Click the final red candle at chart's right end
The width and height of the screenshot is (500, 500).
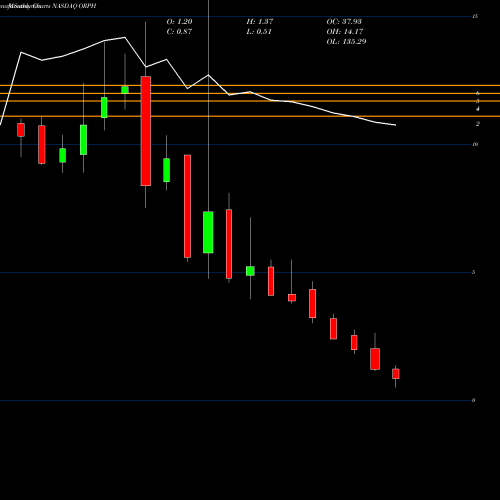(x=396, y=374)
